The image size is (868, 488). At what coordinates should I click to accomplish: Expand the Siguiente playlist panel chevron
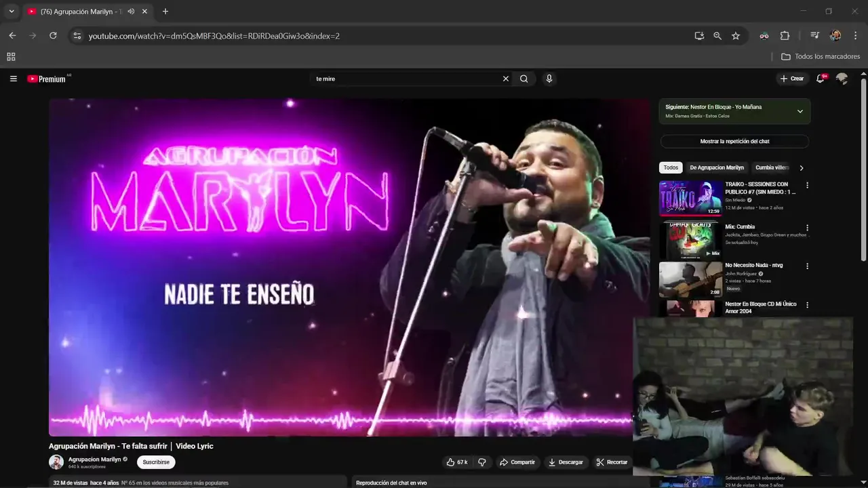pos(800,111)
